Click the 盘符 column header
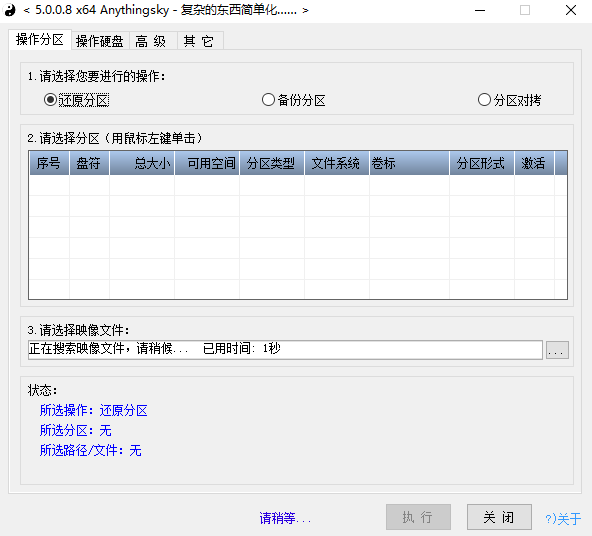The width and height of the screenshot is (592, 536). (89, 163)
